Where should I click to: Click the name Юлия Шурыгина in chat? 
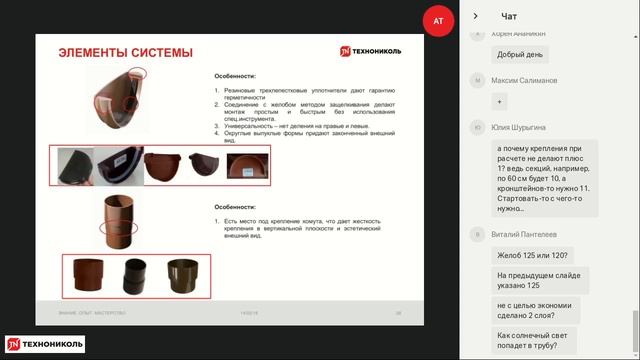click(x=518, y=127)
